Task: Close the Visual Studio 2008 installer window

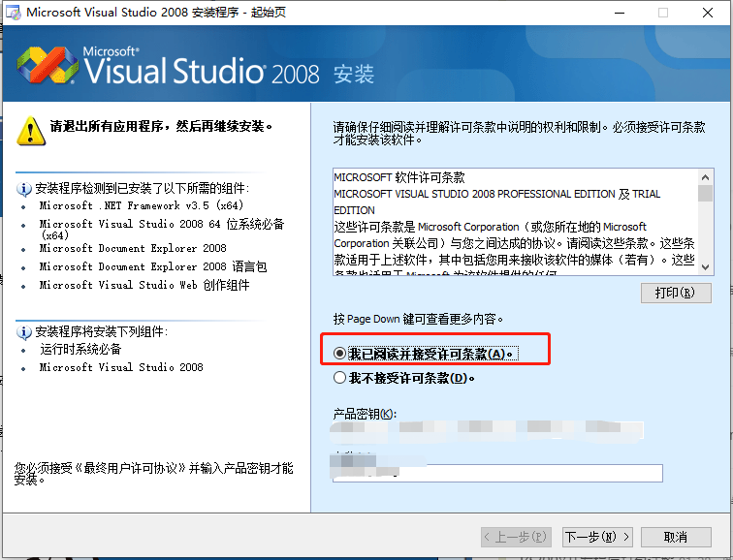Action: pyautogui.click(x=709, y=13)
